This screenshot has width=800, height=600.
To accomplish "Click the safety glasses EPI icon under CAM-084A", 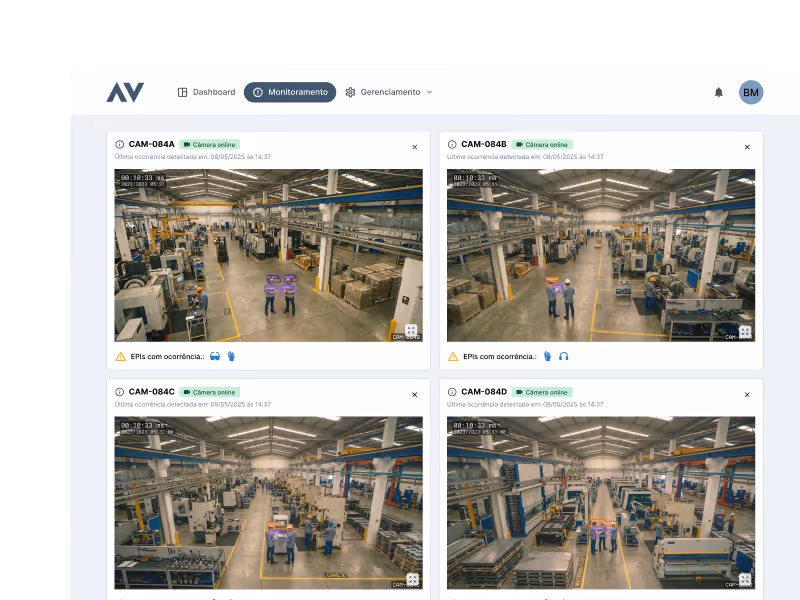I will pyautogui.click(x=216, y=354).
